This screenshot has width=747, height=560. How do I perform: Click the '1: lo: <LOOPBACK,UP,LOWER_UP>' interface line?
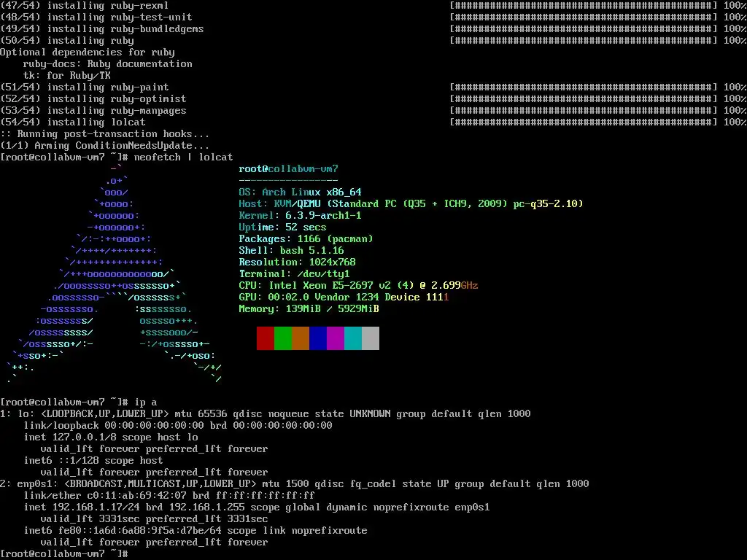(x=266, y=414)
